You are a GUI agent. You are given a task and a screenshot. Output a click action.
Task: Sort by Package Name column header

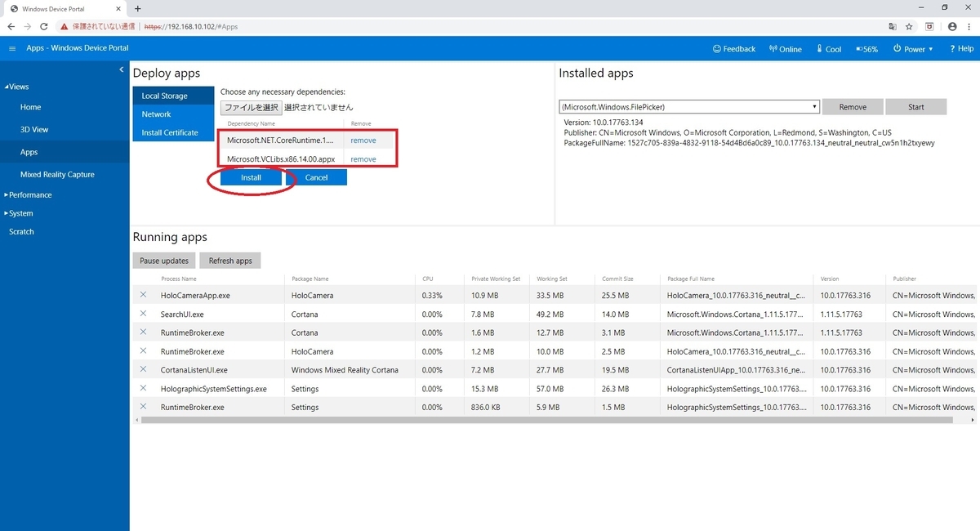pos(310,279)
